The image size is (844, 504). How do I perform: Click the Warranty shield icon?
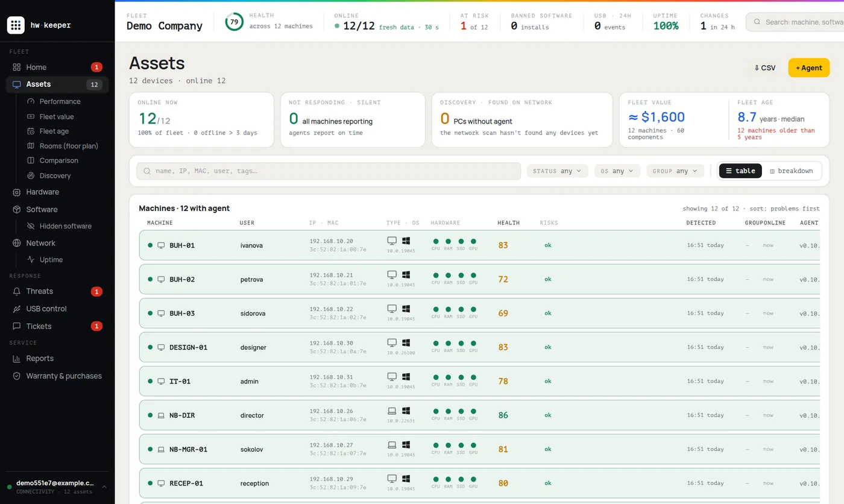pos(17,376)
